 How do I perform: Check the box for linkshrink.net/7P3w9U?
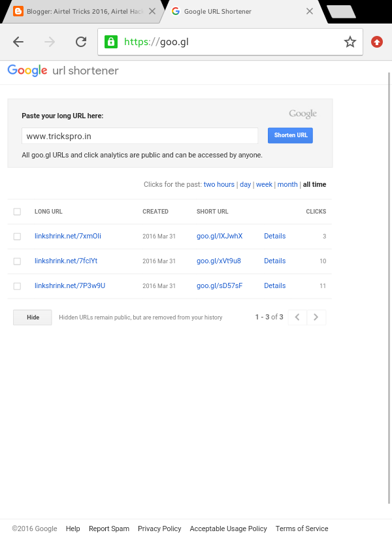click(x=17, y=285)
